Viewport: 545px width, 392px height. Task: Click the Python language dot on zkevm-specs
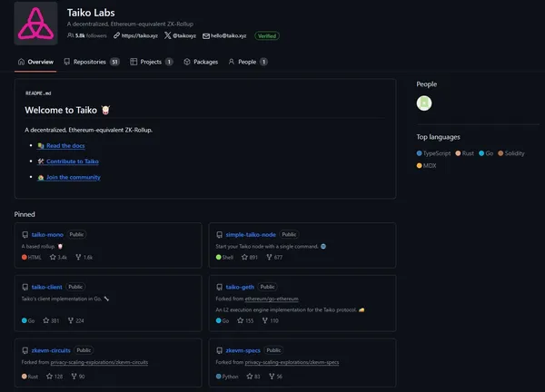(218, 376)
